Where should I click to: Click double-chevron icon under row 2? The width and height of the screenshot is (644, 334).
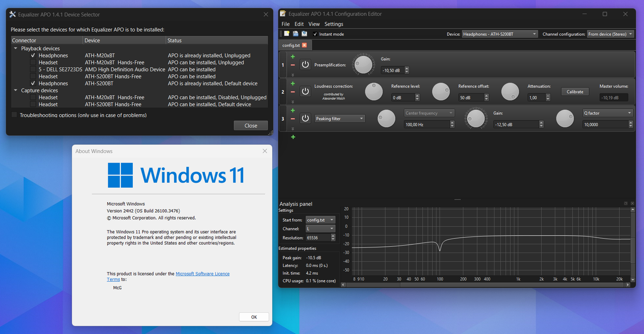(x=293, y=101)
